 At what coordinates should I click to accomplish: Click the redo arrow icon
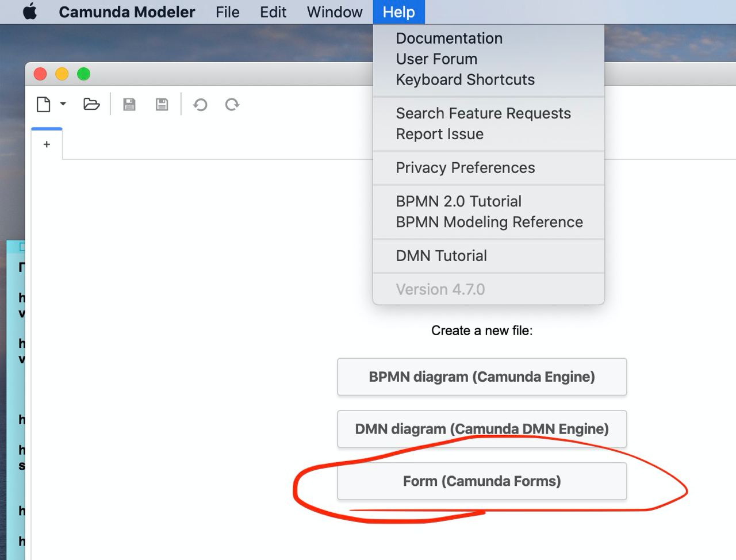[x=232, y=105]
